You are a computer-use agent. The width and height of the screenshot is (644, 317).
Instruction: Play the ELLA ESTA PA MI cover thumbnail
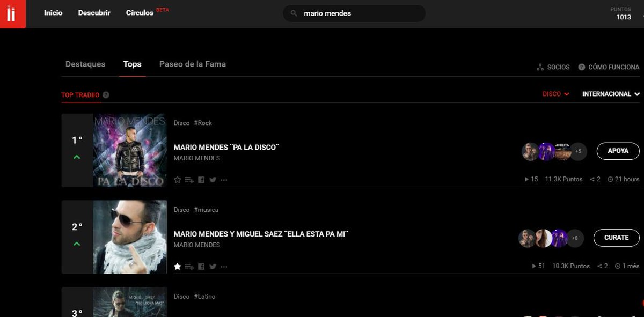click(x=130, y=237)
